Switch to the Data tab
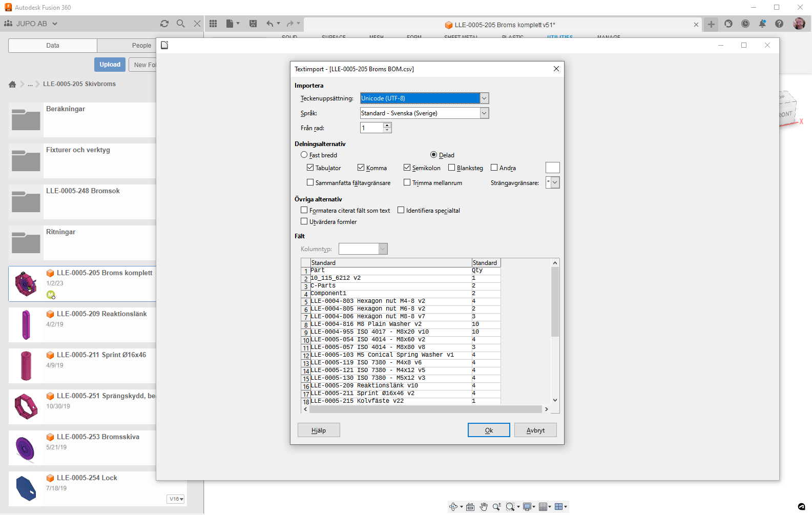812x515 pixels. point(53,46)
